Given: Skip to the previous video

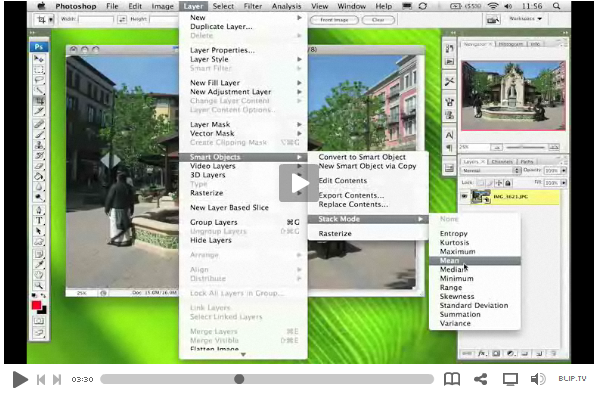Looking at the screenshot, I should 41,379.
